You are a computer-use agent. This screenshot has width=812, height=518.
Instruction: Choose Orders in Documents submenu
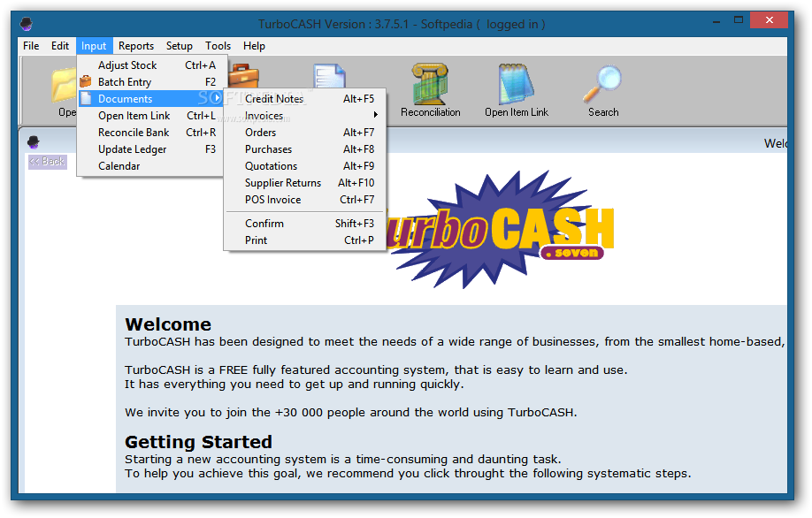coord(305,133)
